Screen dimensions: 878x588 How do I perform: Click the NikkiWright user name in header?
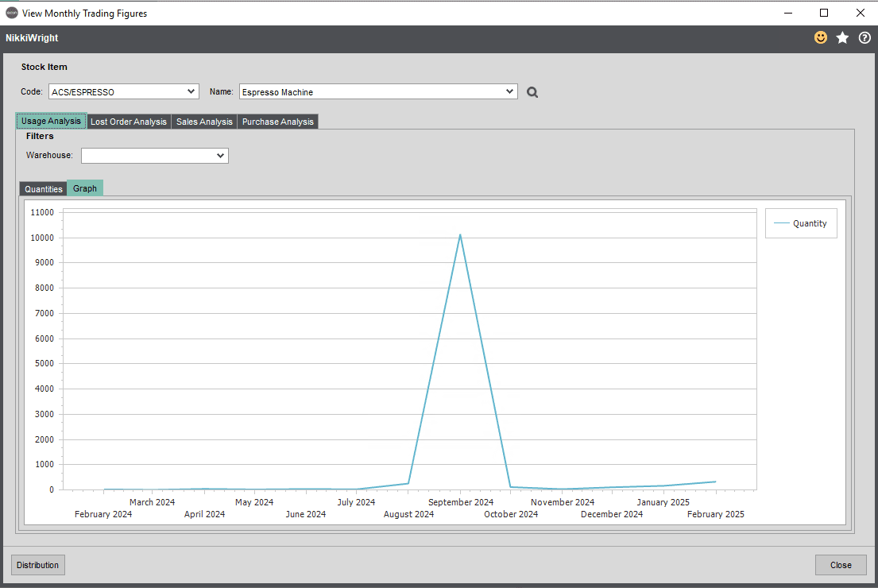[x=32, y=38]
